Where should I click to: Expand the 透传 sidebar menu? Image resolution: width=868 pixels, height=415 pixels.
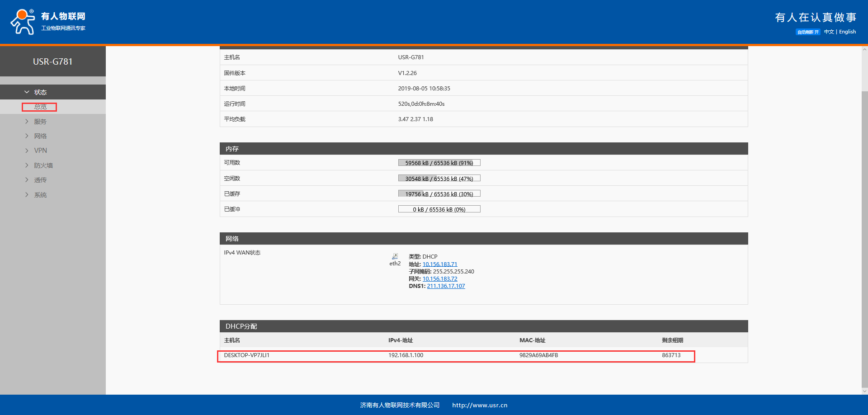click(x=40, y=180)
